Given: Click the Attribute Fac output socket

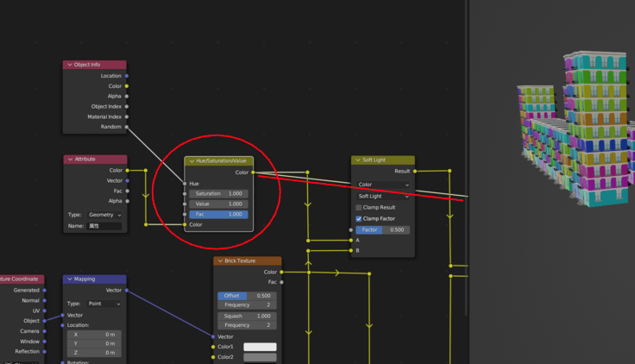Looking at the screenshot, I should pos(127,191).
